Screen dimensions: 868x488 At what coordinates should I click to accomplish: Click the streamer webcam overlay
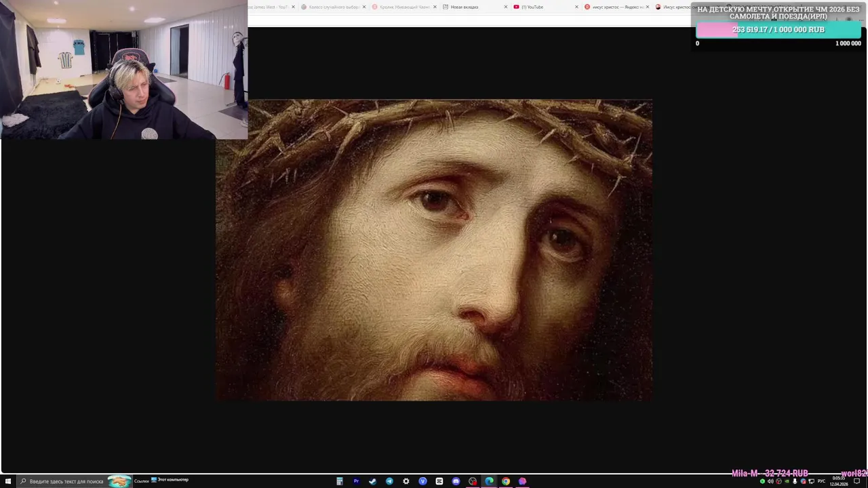123,70
